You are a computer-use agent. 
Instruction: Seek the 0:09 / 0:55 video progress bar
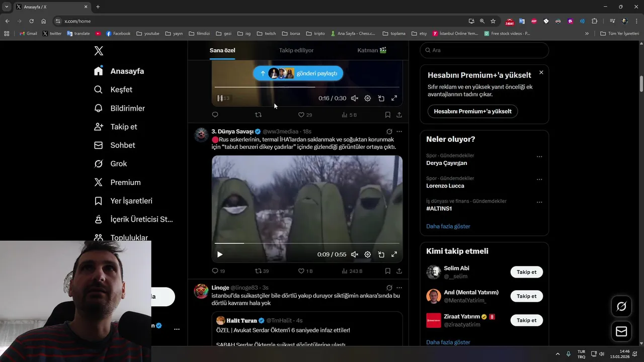307,243
